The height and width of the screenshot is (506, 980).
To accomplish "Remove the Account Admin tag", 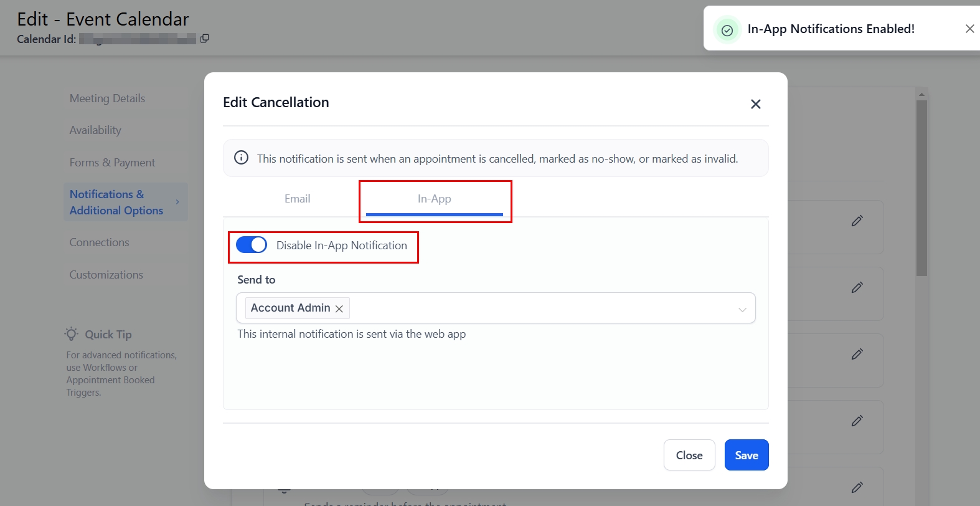I will point(339,308).
